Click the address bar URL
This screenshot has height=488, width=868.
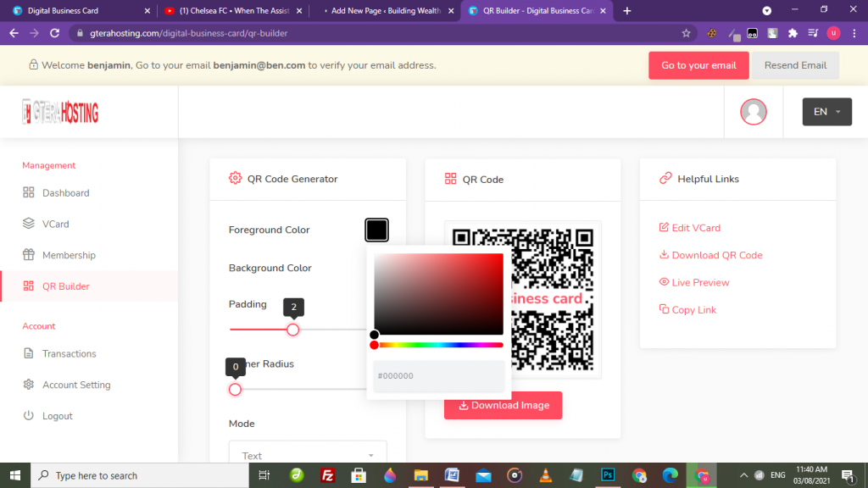click(x=189, y=33)
